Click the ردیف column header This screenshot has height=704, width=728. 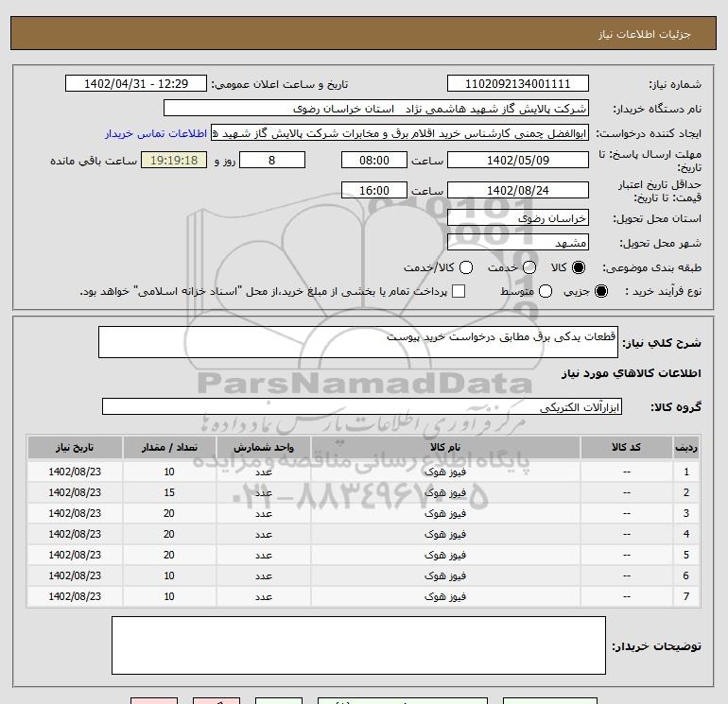686,447
